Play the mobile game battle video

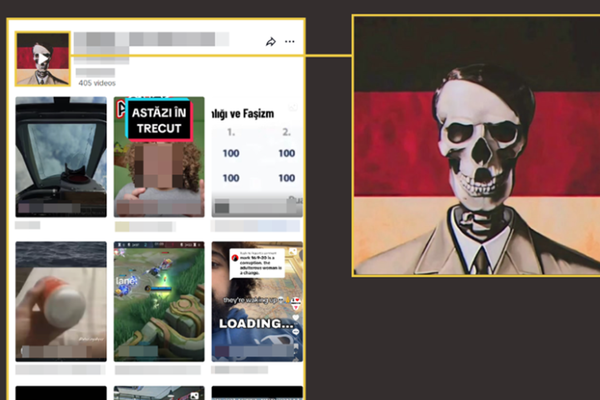[x=159, y=301]
